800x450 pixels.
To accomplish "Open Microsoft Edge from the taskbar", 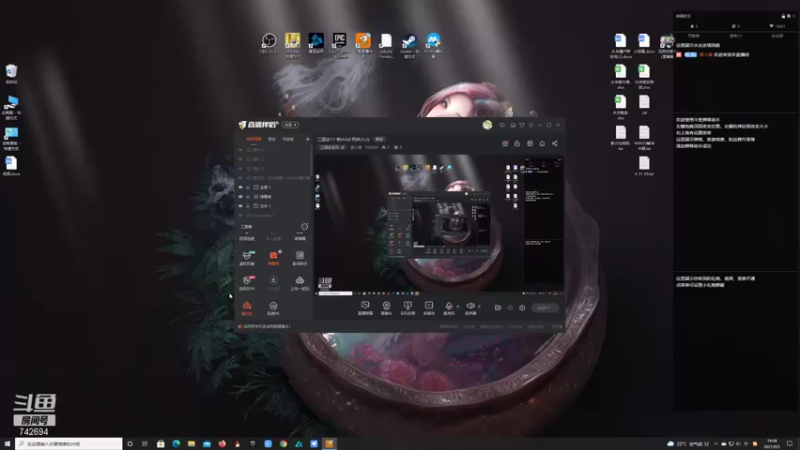I will (176, 444).
